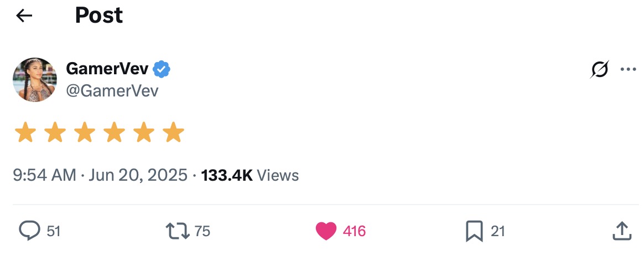Screen dimensions: 644x255
Task: Click the 9:54 AM · Jun 20, 2025 timestamp
Action: pyautogui.click(x=100, y=176)
